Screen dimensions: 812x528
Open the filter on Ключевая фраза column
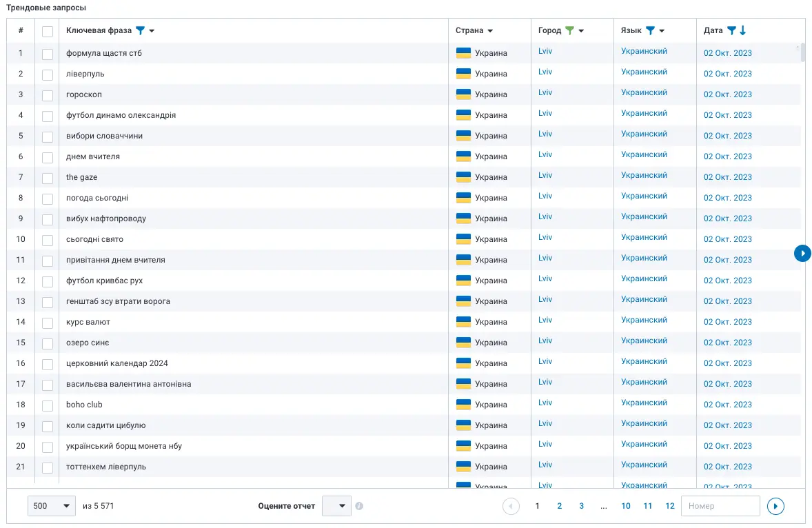141,30
